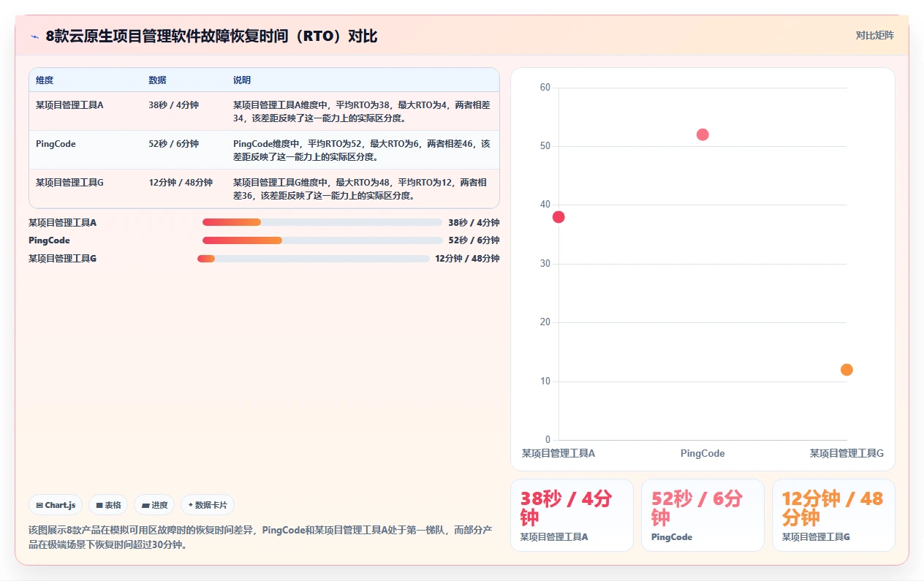
Task: Click table value 52秒 / 6分钟
Action: click(173, 144)
